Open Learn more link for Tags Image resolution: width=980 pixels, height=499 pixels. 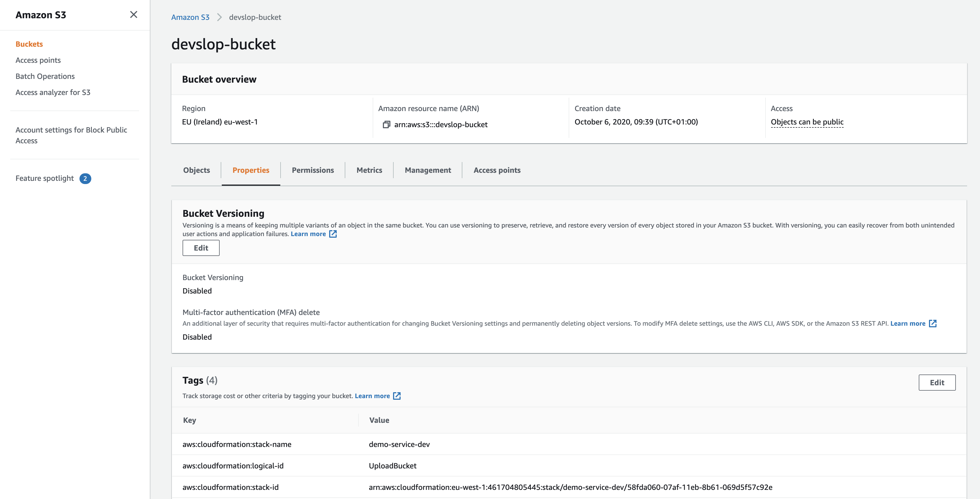click(x=372, y=396)
